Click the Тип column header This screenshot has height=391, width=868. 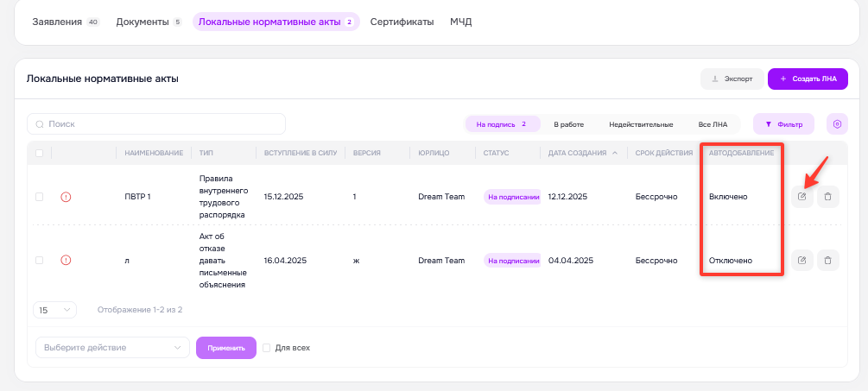206,153
